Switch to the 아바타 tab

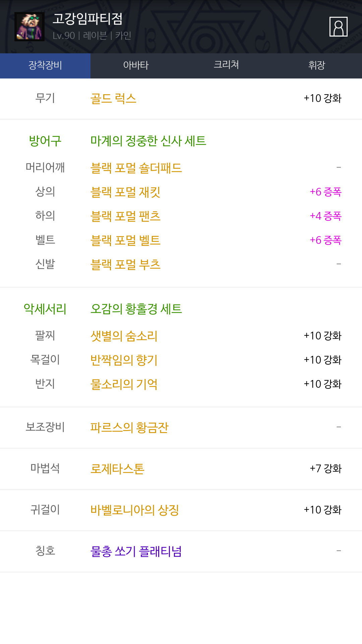point(136,65)
